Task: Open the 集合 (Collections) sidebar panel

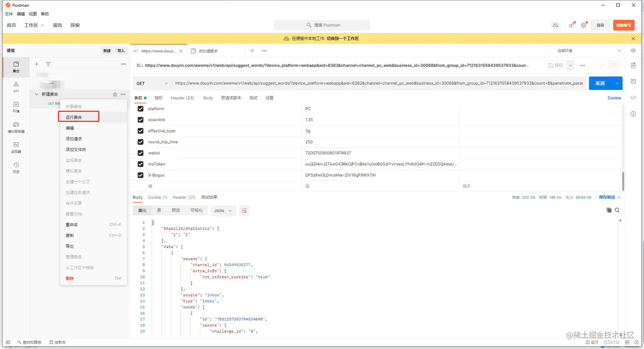Action: coord(16,67)
